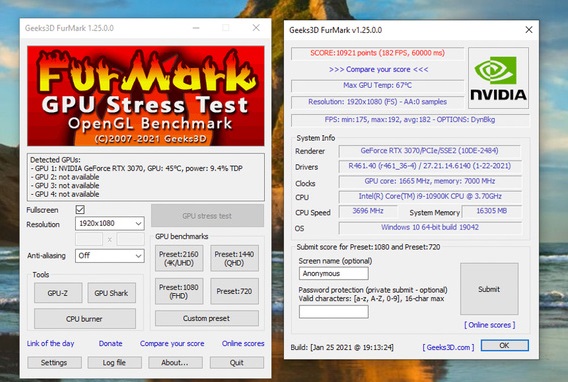568x382 pixels.
Task: Click 'GPU 4: not available' line
Action: [64, 194]
